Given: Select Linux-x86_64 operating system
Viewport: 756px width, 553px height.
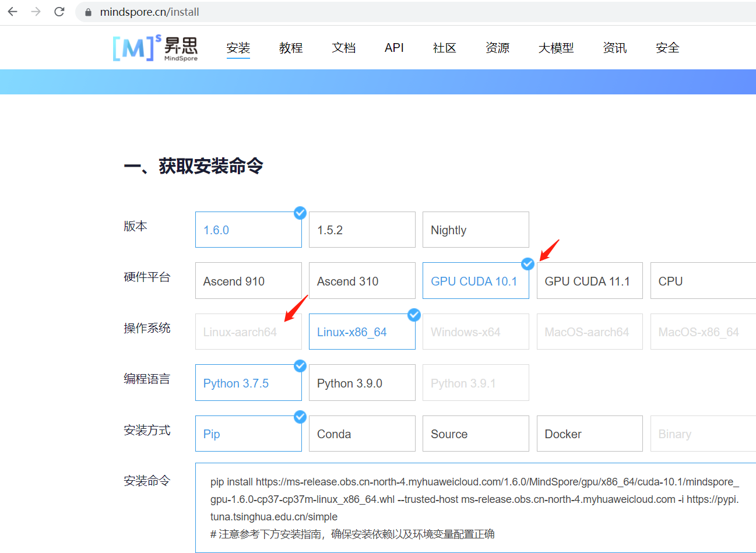Looking at the screenshot, I should (362, 332).
